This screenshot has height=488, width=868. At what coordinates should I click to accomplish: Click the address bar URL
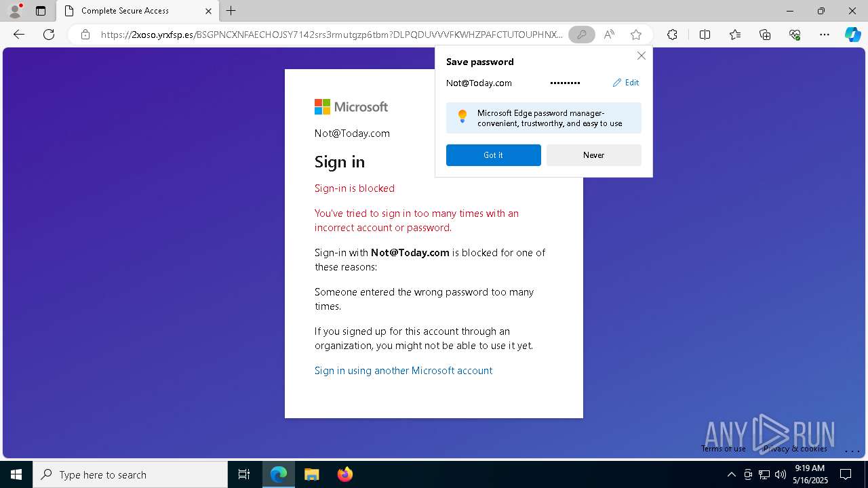(x=332, y=35)
